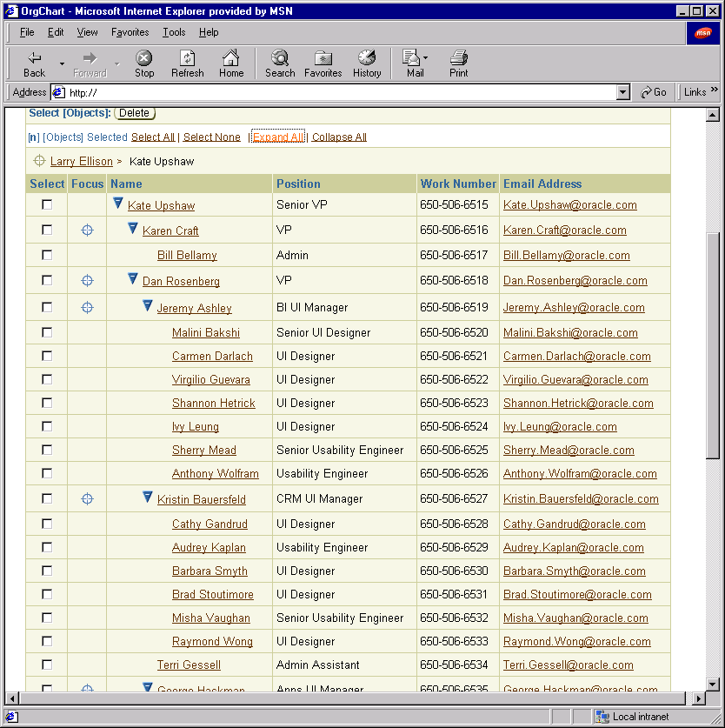Screen dimensions: 725x728
Task: Collapse Dan Rosenberg's subtree arrow
Action: pyautogui.click(x=132, y=279)
